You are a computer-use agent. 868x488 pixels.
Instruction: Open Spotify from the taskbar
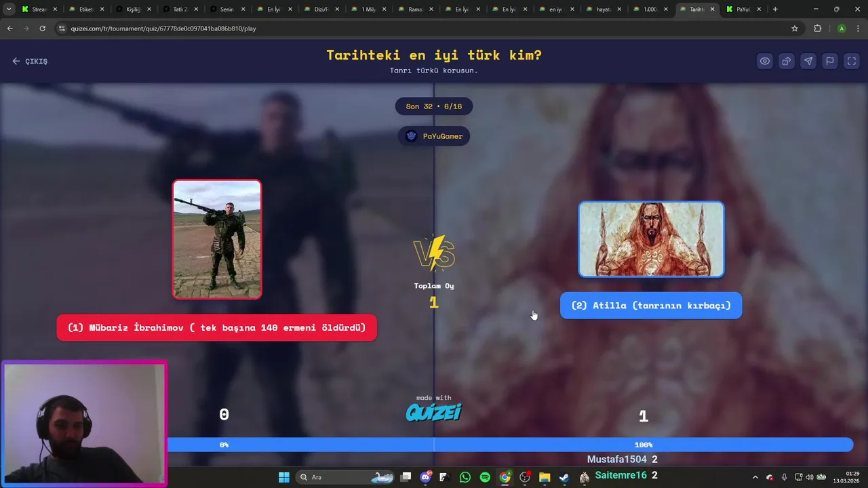click(485, 477)
